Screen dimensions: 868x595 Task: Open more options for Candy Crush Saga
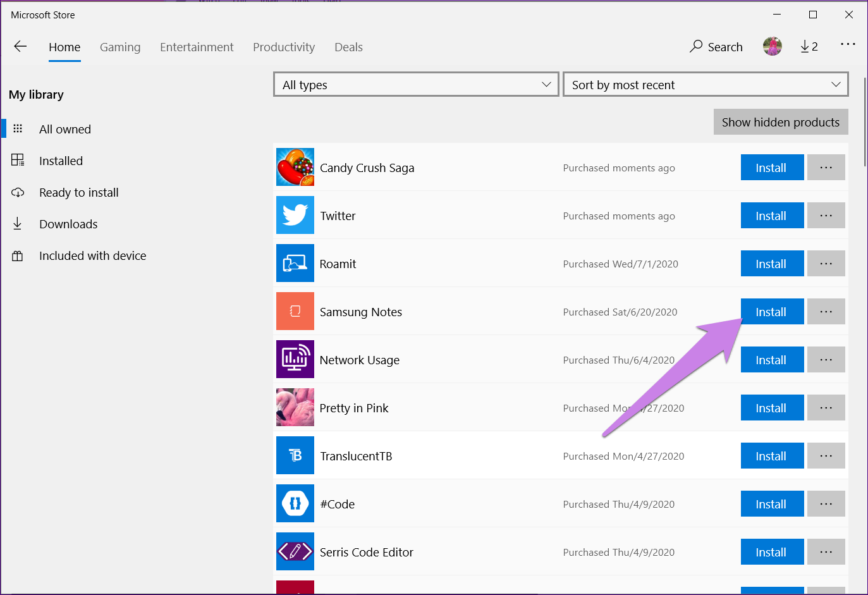coord(826,168)
